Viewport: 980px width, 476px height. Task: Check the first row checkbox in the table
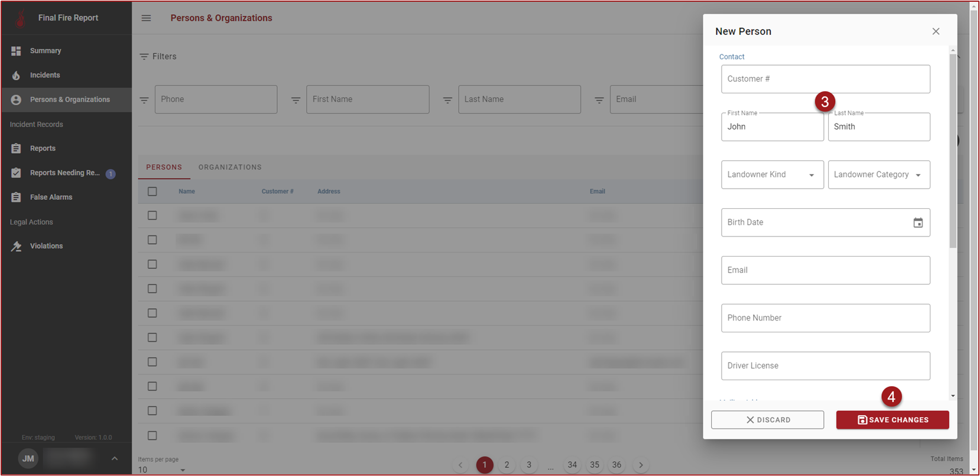152,216
